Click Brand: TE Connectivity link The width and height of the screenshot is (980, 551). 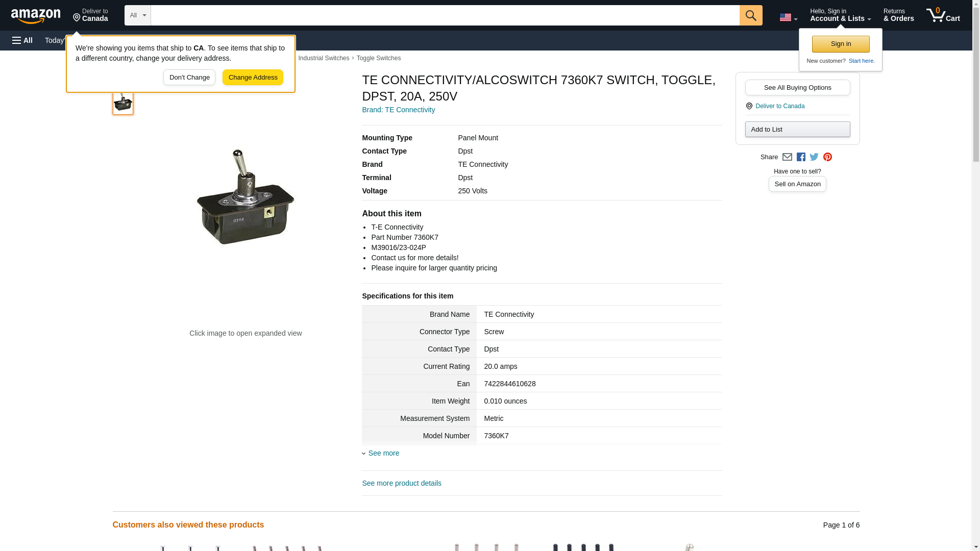point(398,110)
